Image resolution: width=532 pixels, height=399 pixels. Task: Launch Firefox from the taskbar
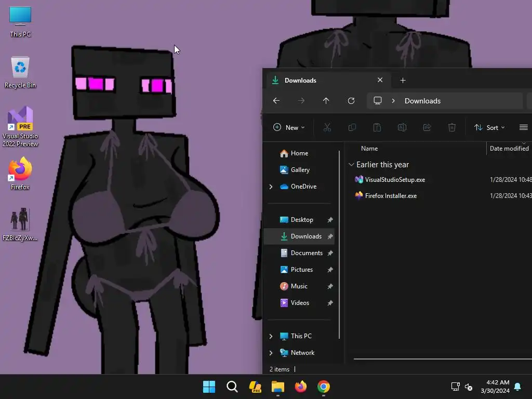tap(301, 387)
